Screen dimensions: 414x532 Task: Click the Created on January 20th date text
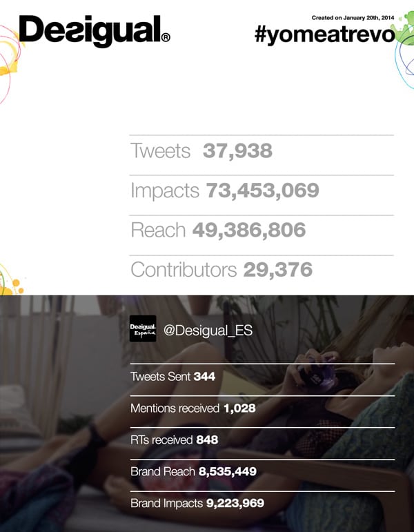[353, 18]
